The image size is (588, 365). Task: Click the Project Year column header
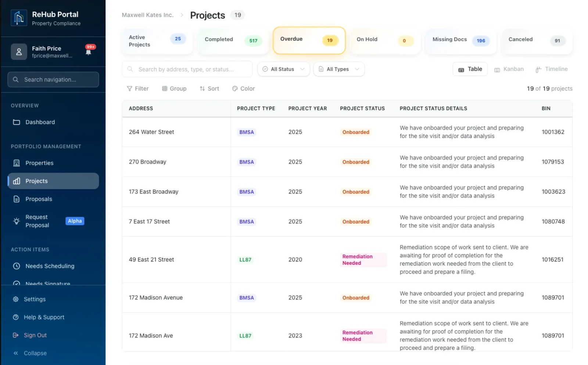coord(308,109)
